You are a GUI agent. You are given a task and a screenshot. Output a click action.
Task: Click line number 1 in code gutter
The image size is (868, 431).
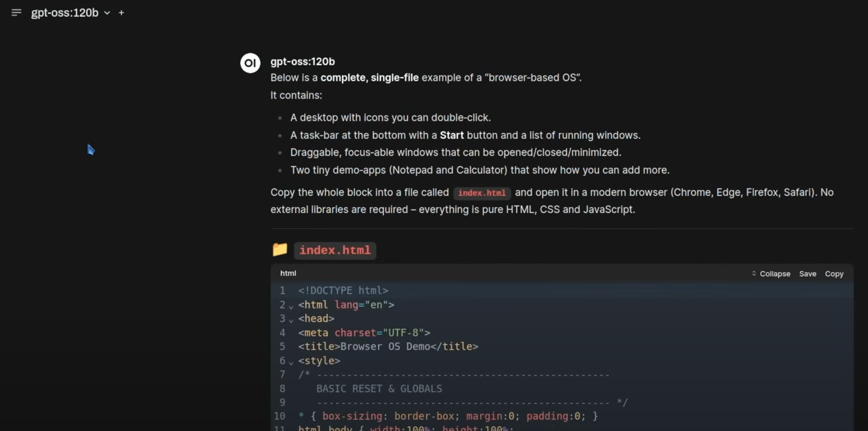coord(282,291)
